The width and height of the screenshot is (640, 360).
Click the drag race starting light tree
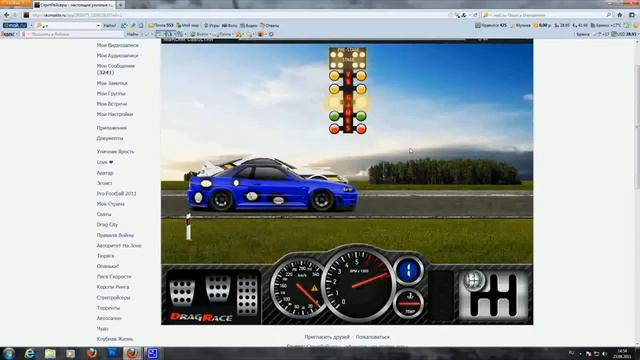point(347,91)
